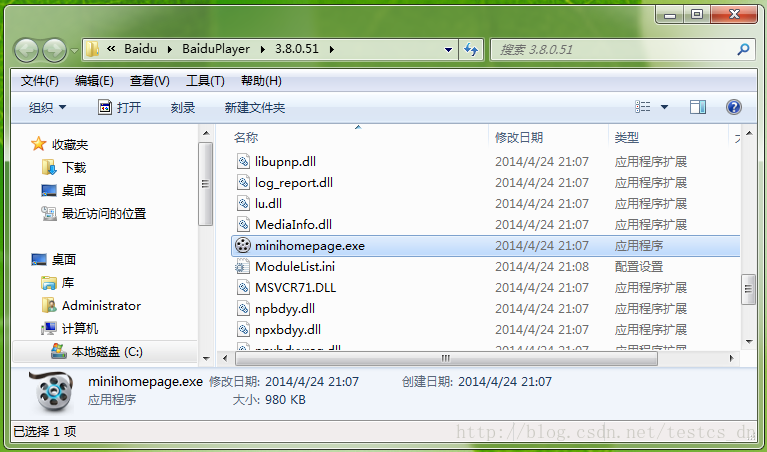Expand the address bar history dropdown
Screen dimensions: 767x452
pyautogui.click(x=448, y=49)
